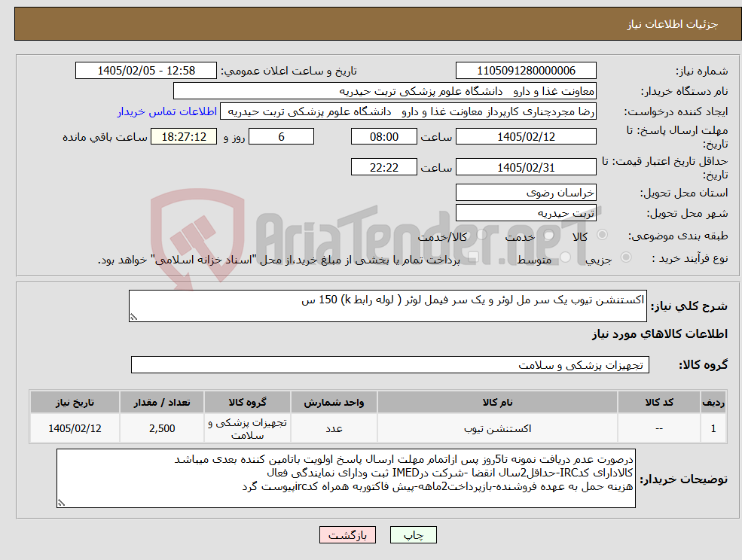Click the resize grip of description text area
The image size is (742, 560).
133,318
